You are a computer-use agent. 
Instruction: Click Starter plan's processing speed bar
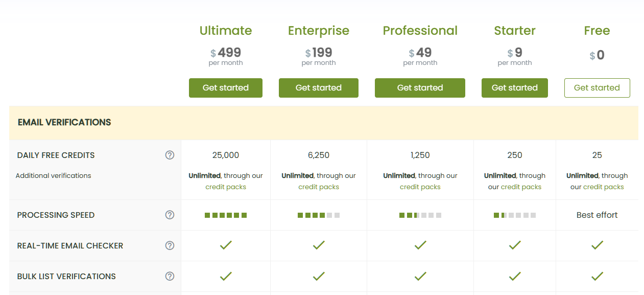coord(515,215)
